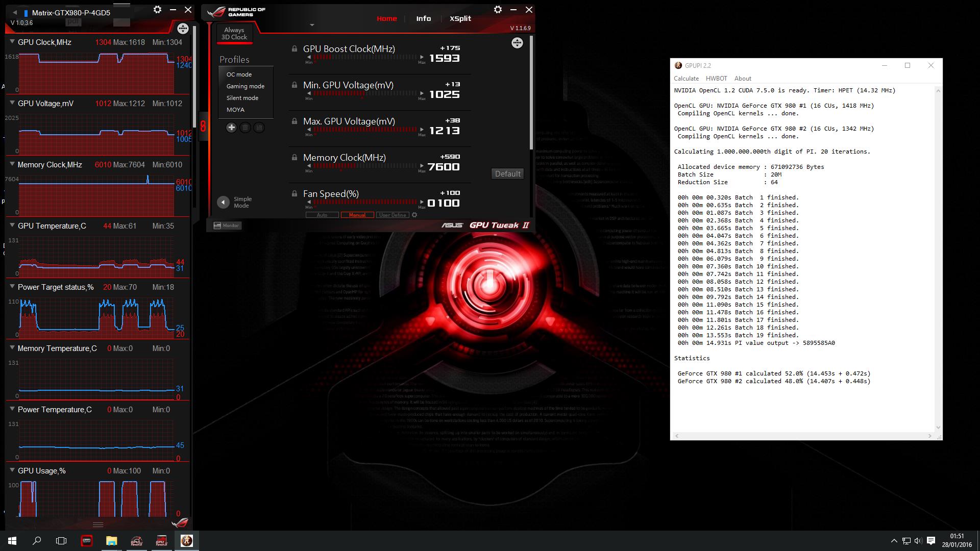Screen dimensions: 980x551
Task: Click GPU Tweak reorder handle icon
Action: click(x=517, y=43)
